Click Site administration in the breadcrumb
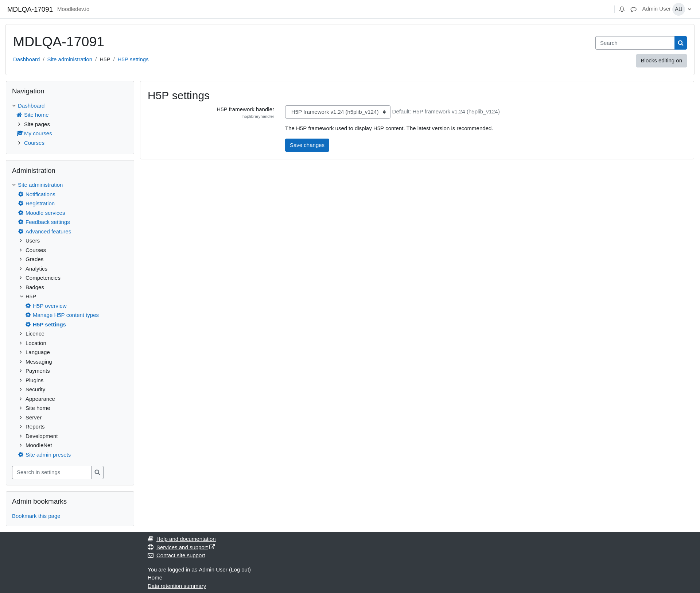700x593 pixels. [70, 59]
